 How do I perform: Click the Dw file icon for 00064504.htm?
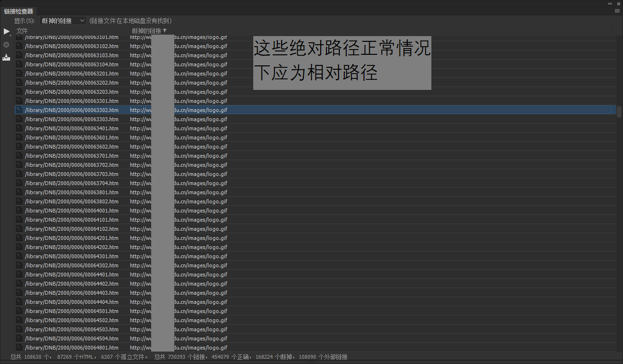19,339
